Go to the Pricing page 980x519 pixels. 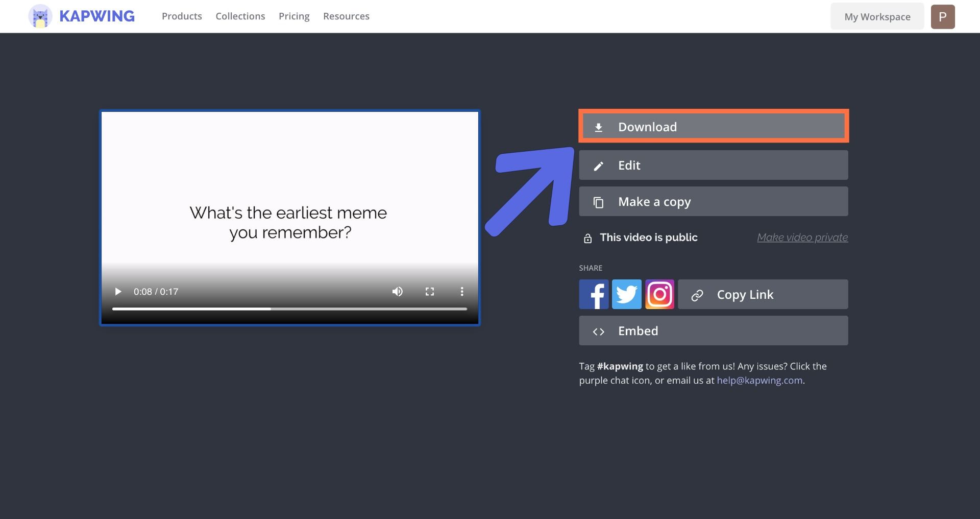(x=294, y=16)
